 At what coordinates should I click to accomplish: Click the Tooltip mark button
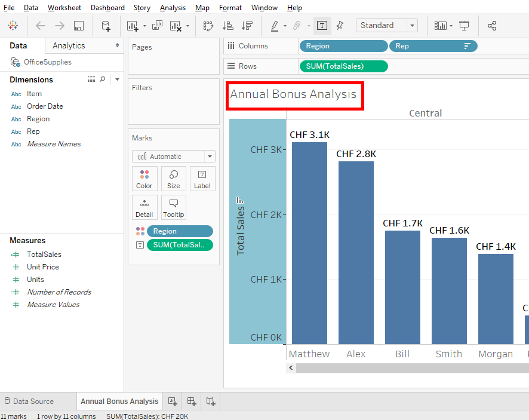pyautogui.click(x=173, y=207)
